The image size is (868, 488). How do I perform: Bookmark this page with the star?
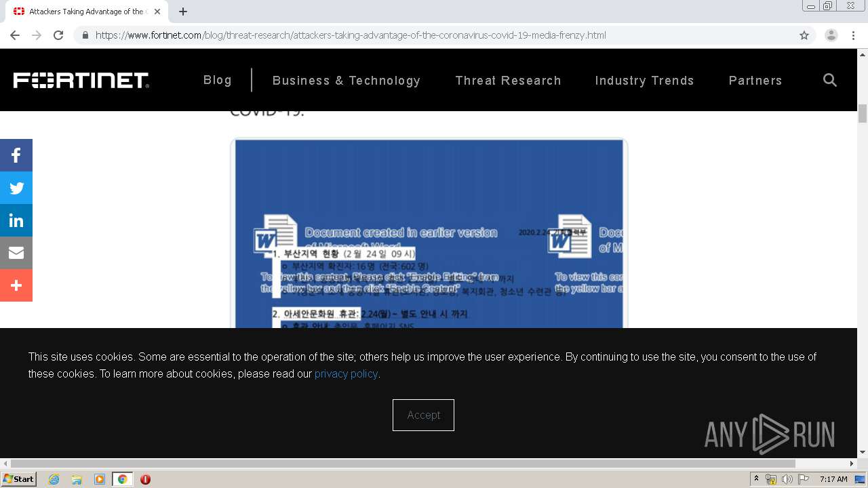click(804, 35)
